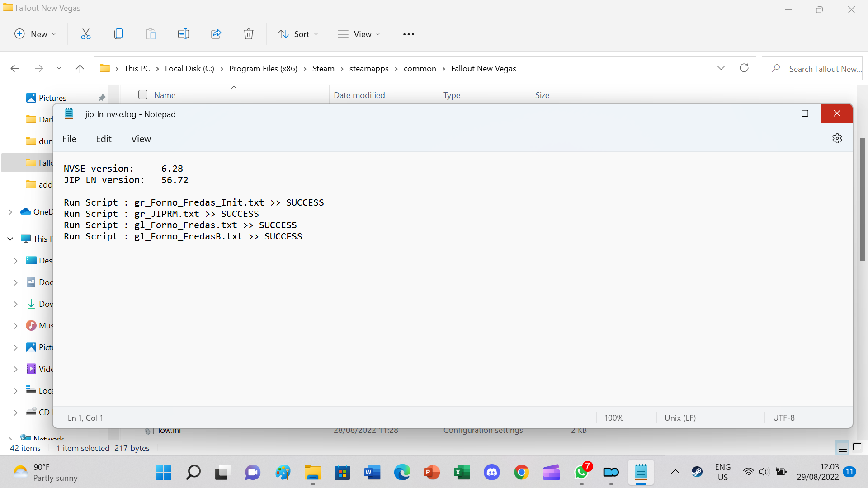Click common in address breadcrumb
This screenshot has height=488, width=868.
(420, 69)
